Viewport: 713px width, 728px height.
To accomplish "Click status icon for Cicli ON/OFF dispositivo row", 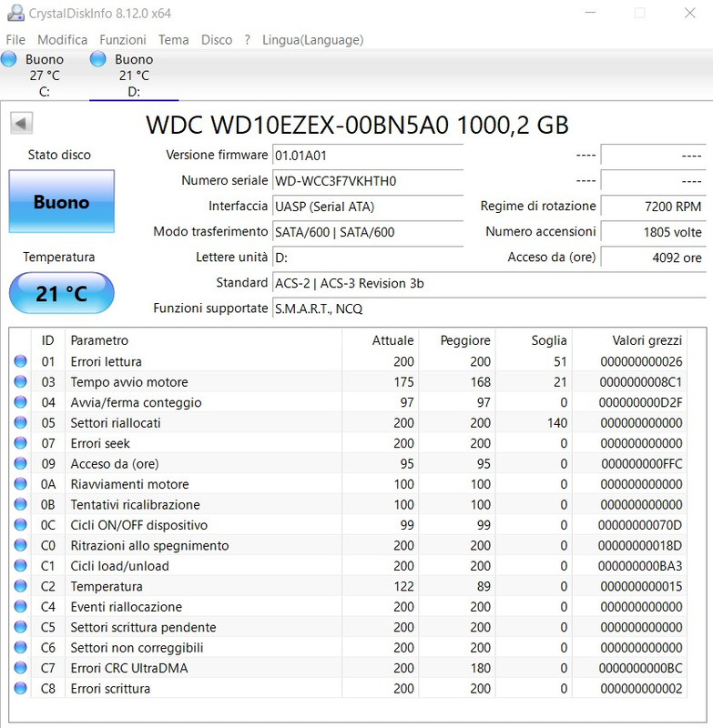I will click(x=20, y=525).
